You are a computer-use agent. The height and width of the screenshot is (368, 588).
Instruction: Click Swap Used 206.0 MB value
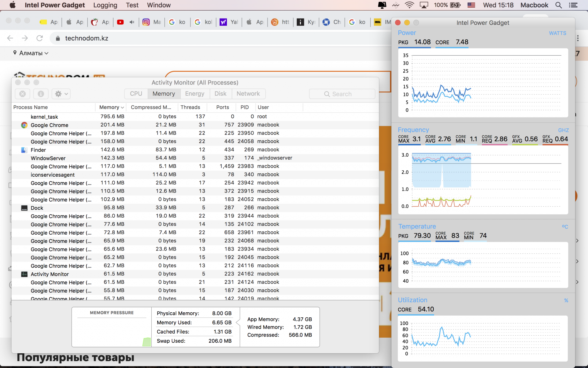click(220, 341)
